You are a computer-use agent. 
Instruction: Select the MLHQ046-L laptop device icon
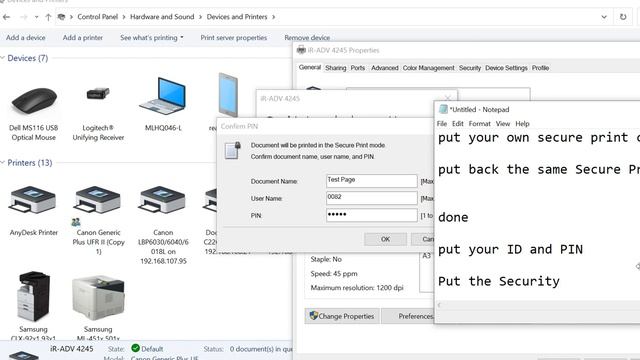[163, 96]
